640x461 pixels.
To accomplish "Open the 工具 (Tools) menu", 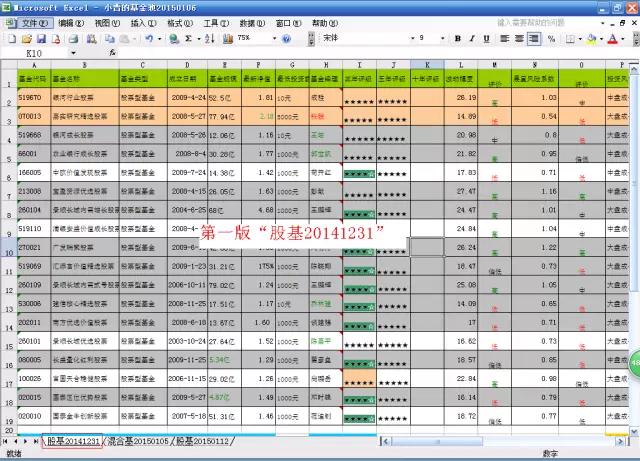I will (216, 23).
